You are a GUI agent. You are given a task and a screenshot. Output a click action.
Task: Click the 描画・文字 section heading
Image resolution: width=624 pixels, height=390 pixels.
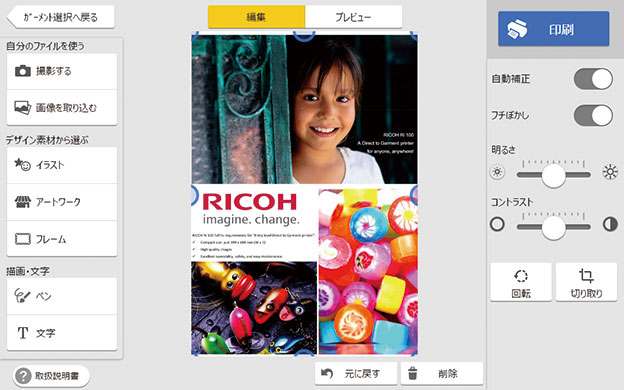28,271
